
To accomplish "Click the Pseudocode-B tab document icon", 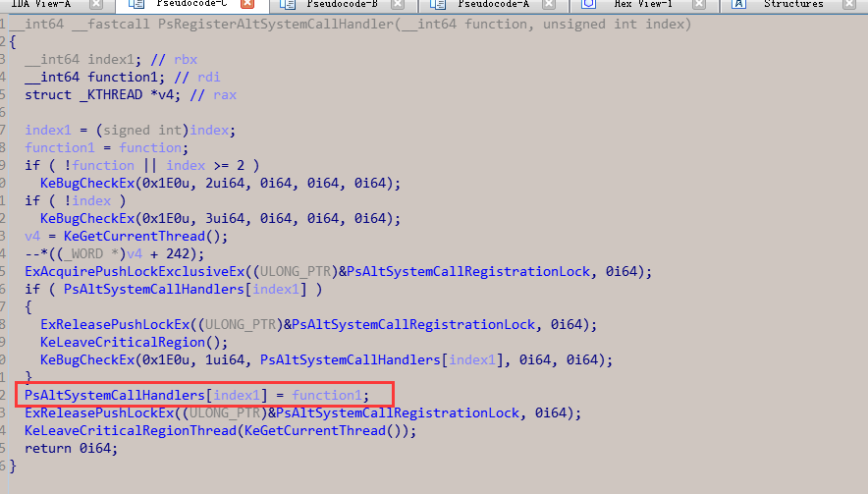I will (288, 5).
